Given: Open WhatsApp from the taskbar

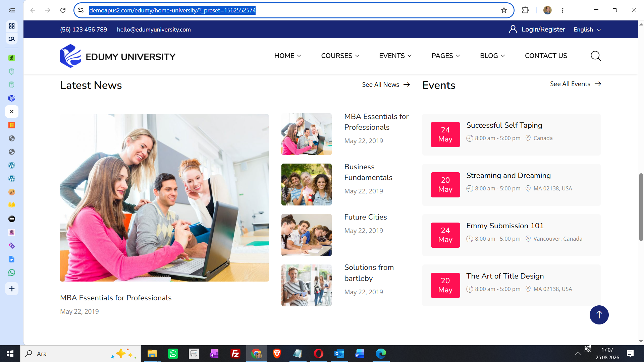Looking at the screenshot, I should 173,354.
